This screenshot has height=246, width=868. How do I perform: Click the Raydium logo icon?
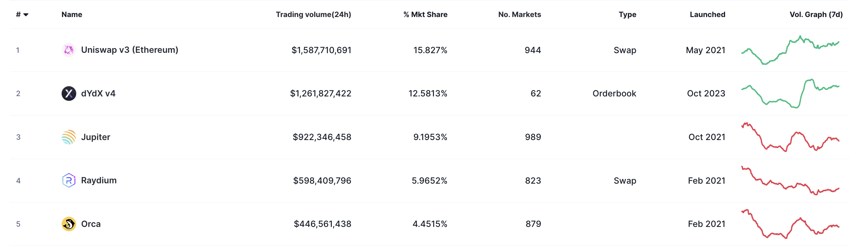[x=69, y=180]
